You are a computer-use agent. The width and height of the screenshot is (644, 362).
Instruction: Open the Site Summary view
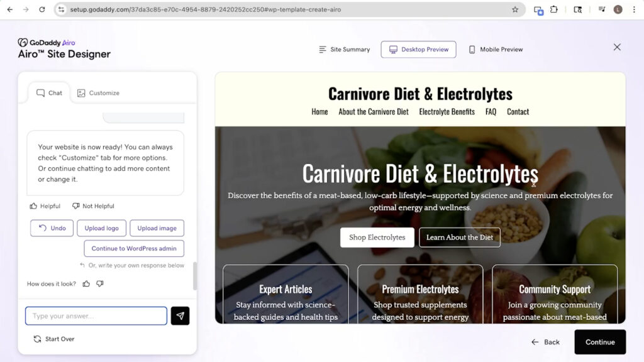tap(344, 50)
